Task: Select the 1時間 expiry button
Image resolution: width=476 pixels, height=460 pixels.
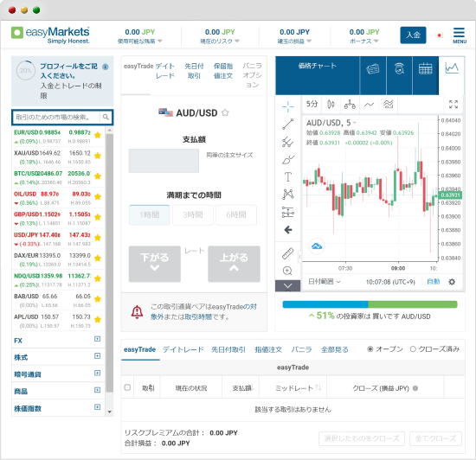Action: (150, 215)
